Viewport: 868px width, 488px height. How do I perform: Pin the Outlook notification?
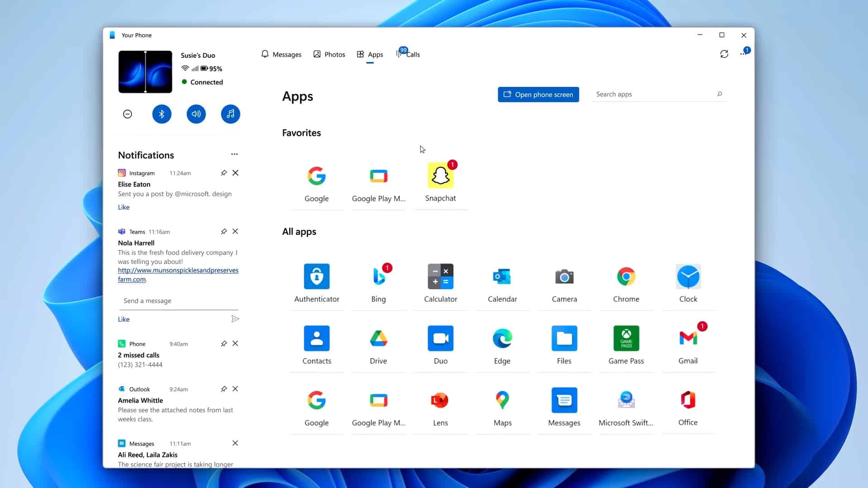(x=223, y=389)
